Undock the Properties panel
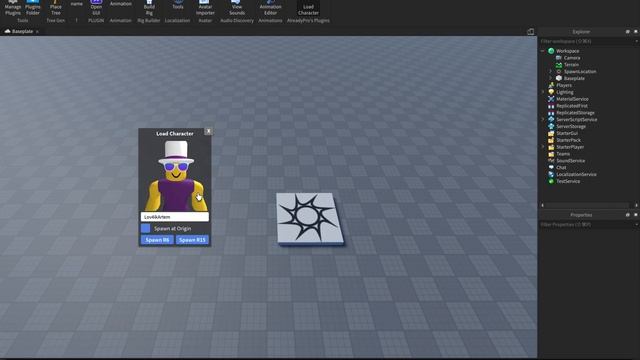 tap(628, 215)
